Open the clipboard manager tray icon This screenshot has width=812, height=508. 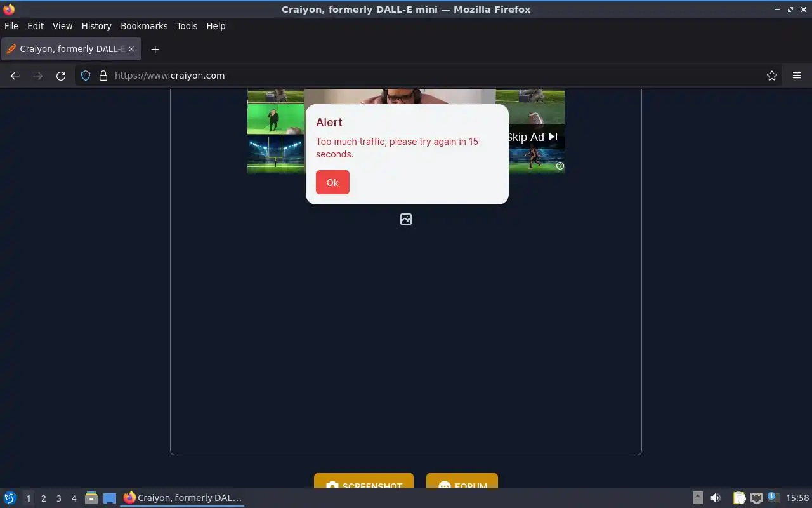(739, 498)
